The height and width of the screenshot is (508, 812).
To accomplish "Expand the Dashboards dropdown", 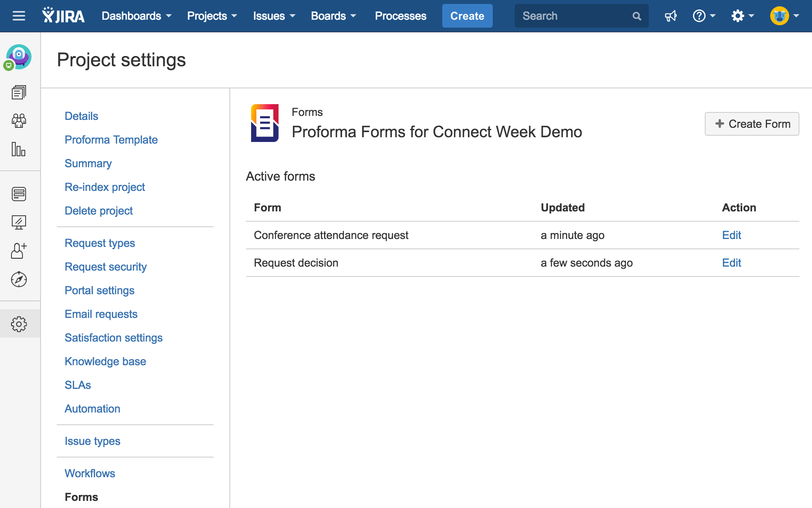I will 136,16.
